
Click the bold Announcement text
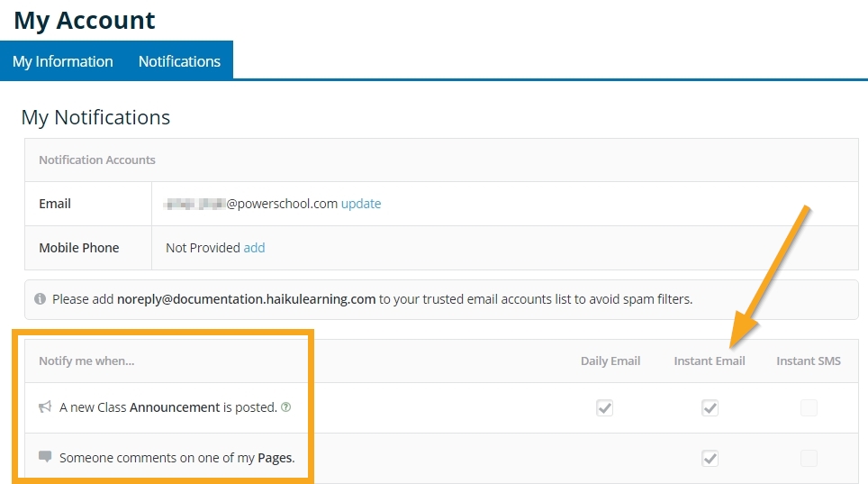coord(175,407)
